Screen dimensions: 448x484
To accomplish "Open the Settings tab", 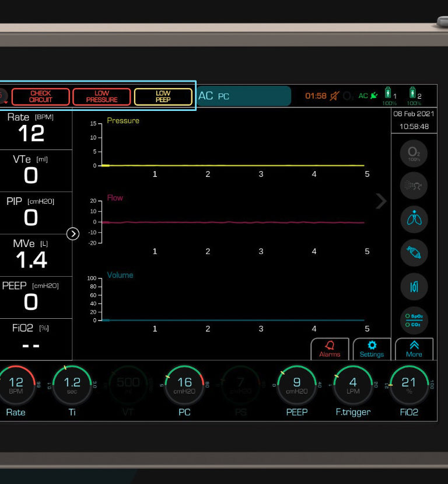I will click(372, 349).
